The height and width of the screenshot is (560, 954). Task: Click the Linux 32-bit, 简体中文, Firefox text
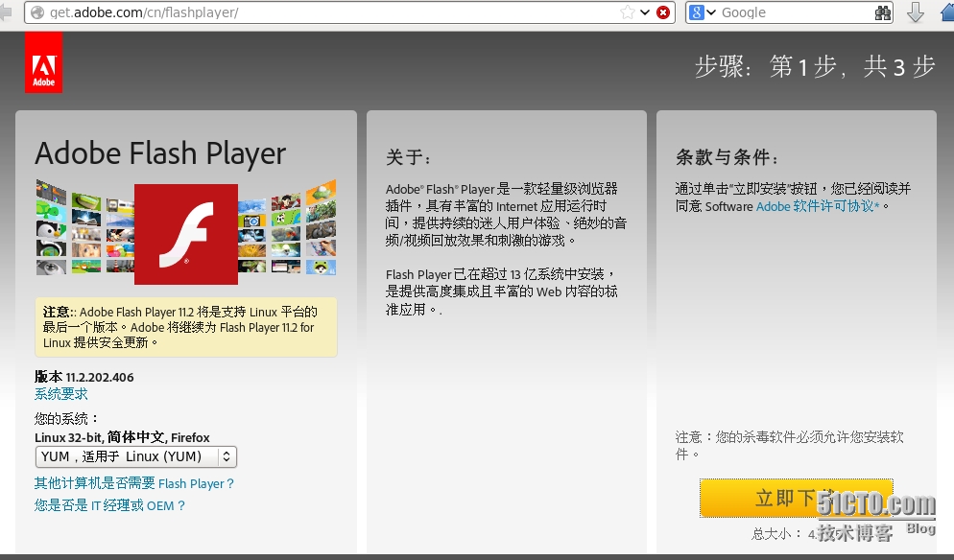coord(122,437)
